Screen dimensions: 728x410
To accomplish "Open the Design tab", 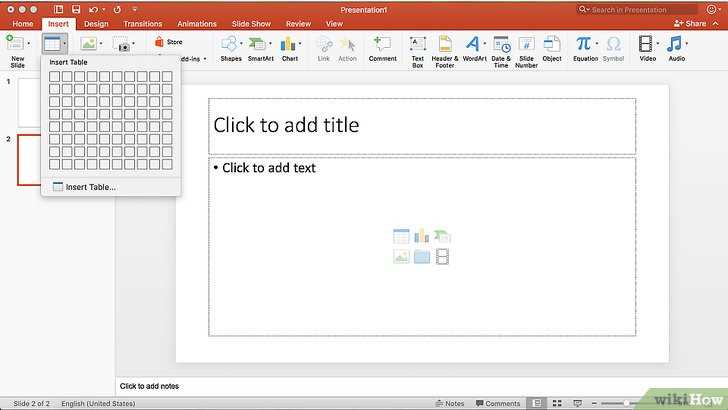I will (x=96, y=24).
